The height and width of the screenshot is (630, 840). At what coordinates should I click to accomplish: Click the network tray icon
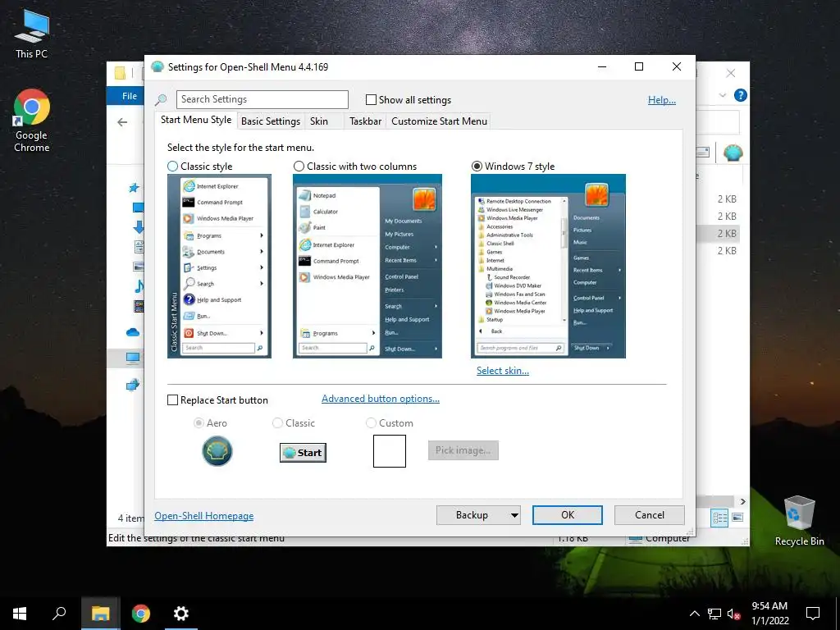pyautogui.click(x=714, y=614)
